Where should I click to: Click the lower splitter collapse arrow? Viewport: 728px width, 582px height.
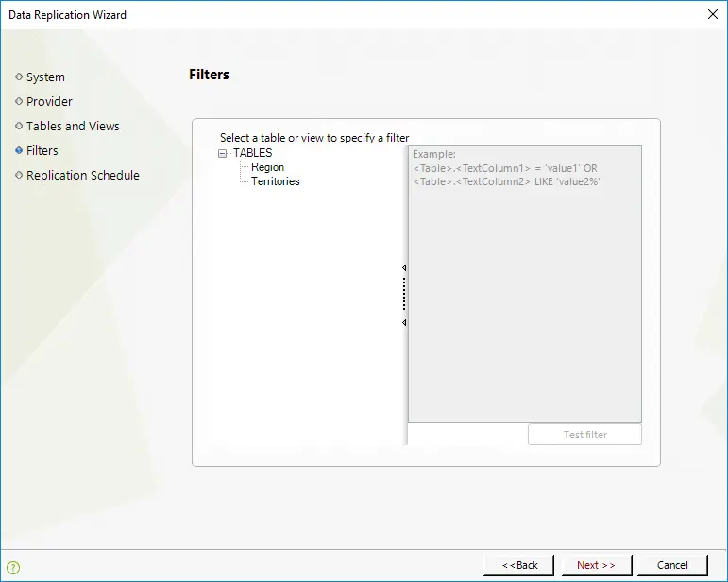coord(404,322)
